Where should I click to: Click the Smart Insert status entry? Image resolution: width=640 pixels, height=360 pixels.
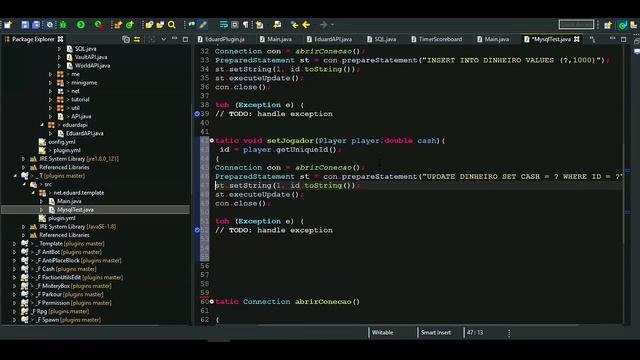pos(436,333)
